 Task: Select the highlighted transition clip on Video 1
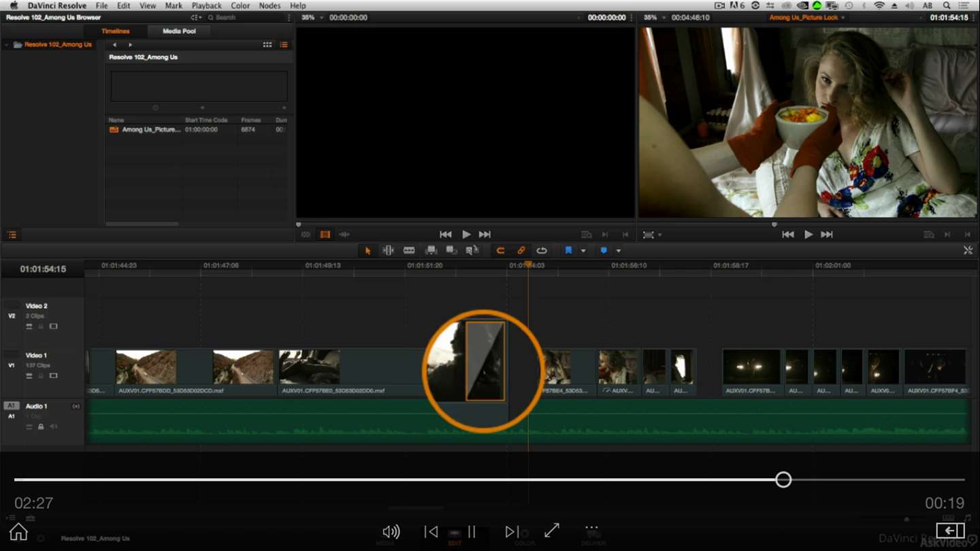pyautogui.click(x=485, y=361)
